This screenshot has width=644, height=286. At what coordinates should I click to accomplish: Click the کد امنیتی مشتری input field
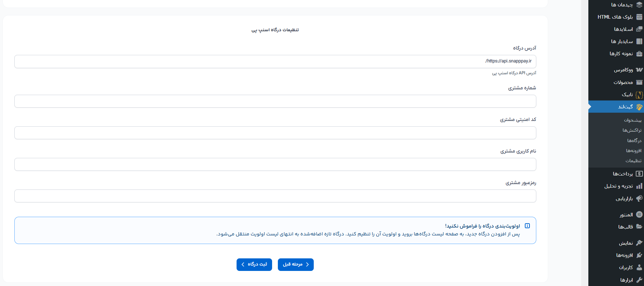pos(275,133)
